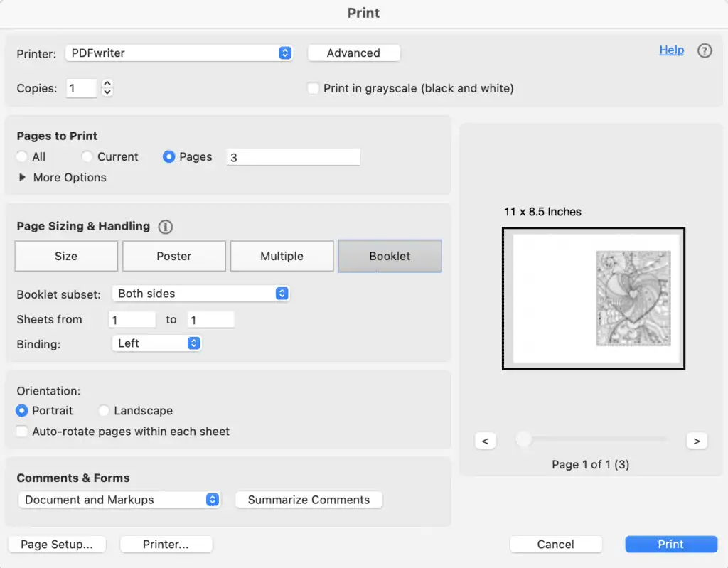Select the Booklet sizing option

coord(390,256)
